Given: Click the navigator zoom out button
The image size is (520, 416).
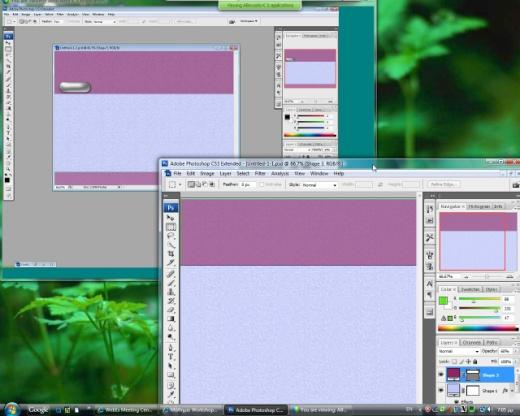Looking at the screenshot, I should point(466,277).
